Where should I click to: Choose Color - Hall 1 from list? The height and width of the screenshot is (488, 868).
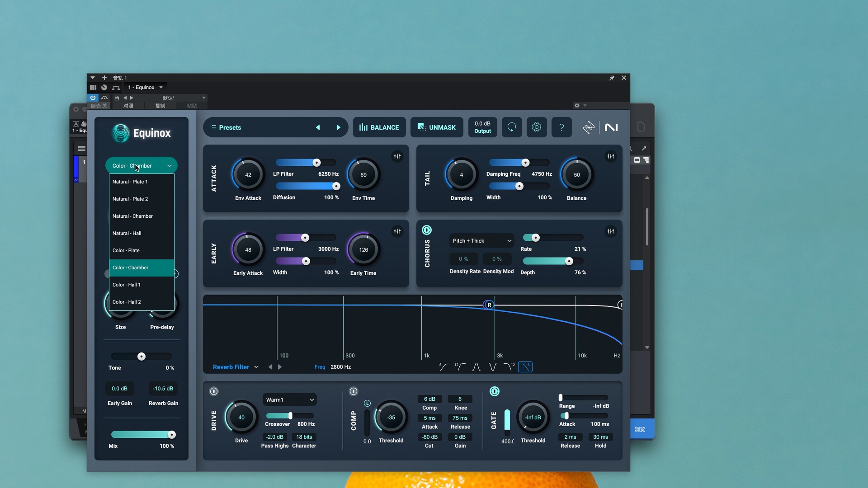click(142, 285)
